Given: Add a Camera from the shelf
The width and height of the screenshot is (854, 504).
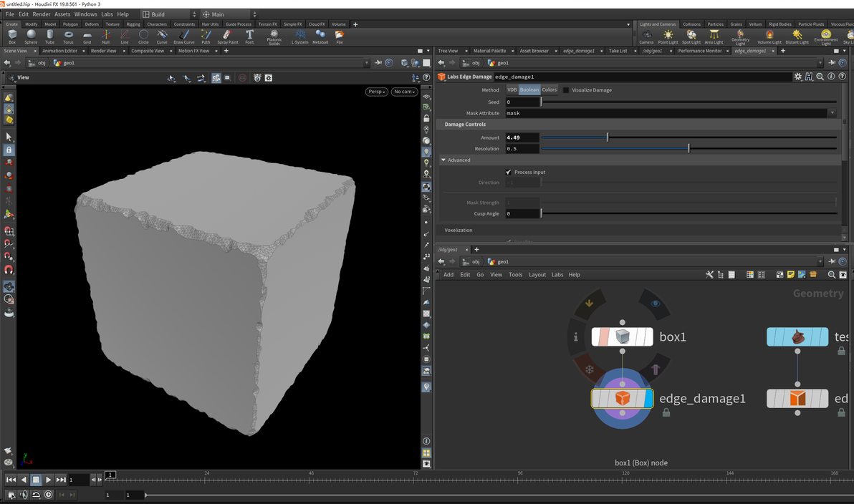Looking at the screenshot, I should pos(646,36).
